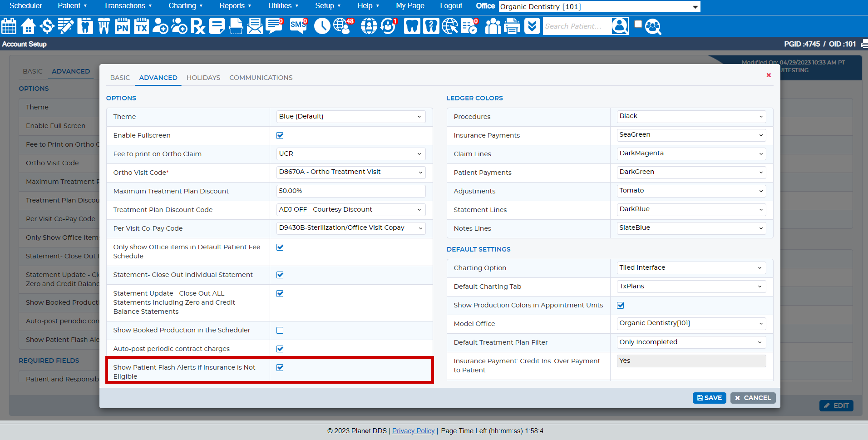
Task: Change Adjustments color from Tomato
Action: click(x=691, y=191)
